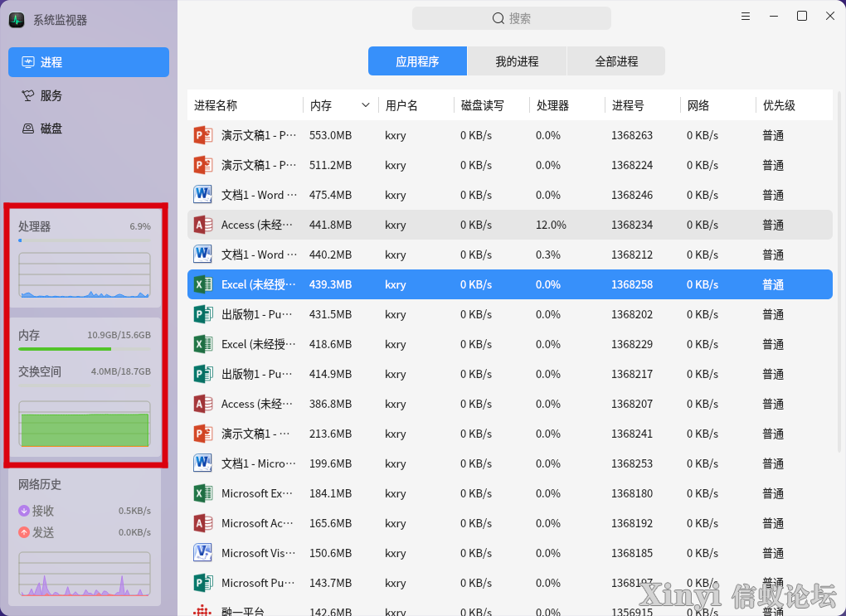Sort by 用户名 column header

[416, 105]
